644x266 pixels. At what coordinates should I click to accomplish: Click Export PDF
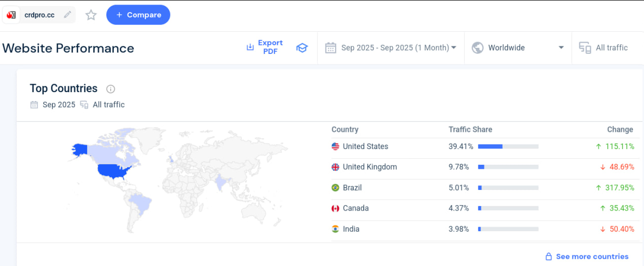coord(265,47)
